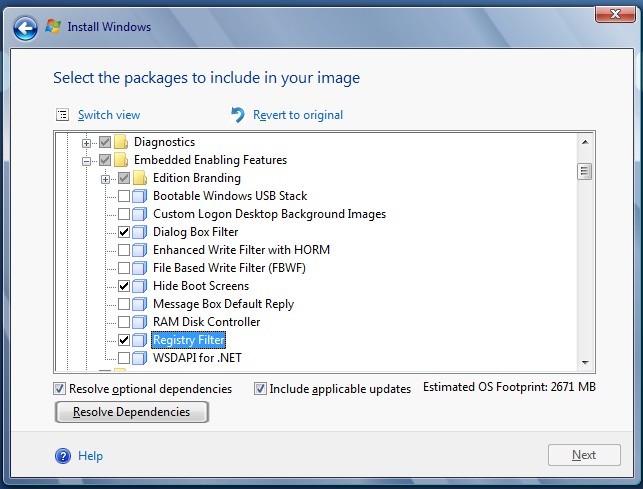This screenshot has width=643, height=489.
Task: Select the Embedded Enabling Features label
Action: (210, 160)
